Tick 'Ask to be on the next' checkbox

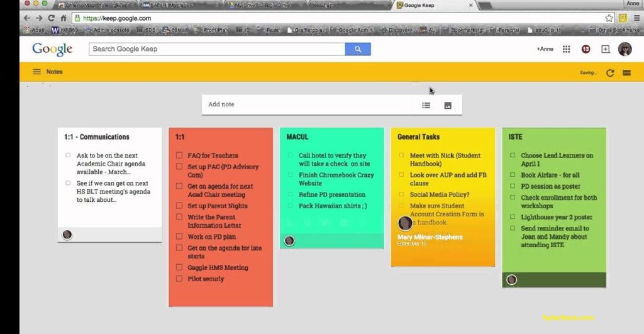coord(68,155)
